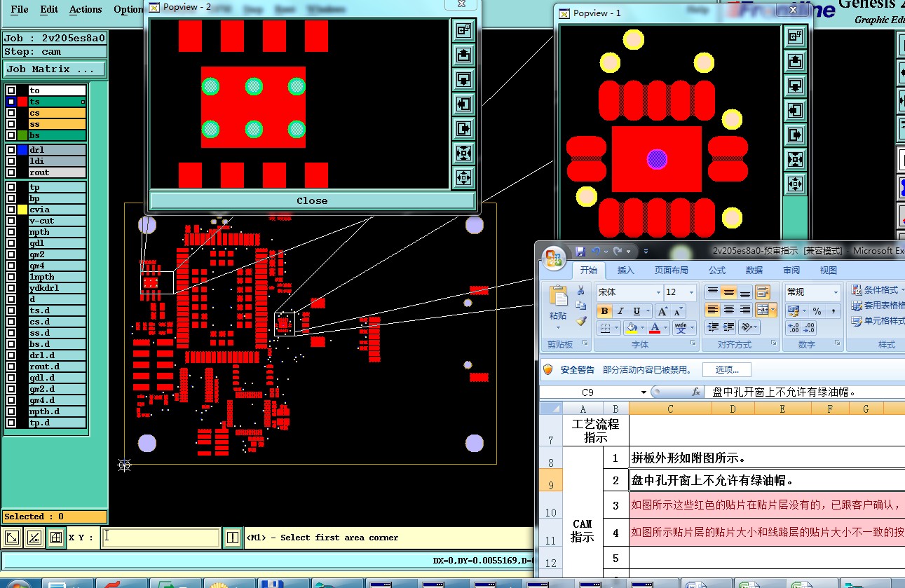The width and height of the screenshot is (905, 588).
Task: Switch to the 插入 ribbon tab
Action: (625, 270)
